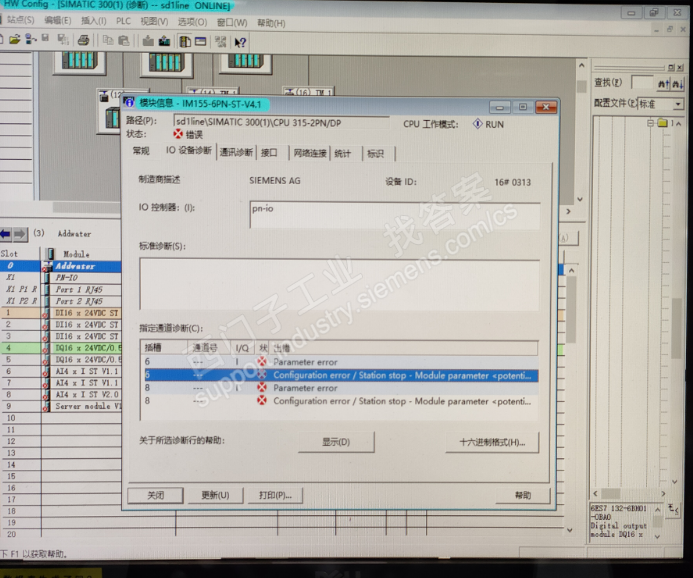This screenshot has width=693, height=578.
Task: Select slot 4 DQ16 x 24VDC module row
Action: (61, 348)
